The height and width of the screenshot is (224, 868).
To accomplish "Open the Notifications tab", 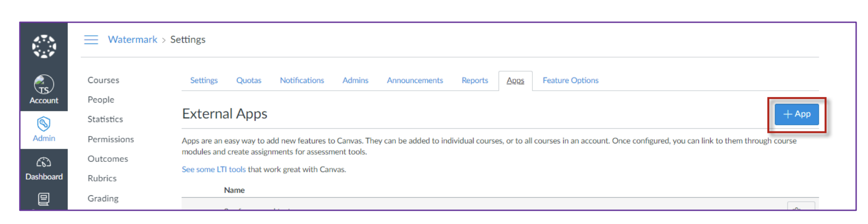I will click(x=302, y=80).
